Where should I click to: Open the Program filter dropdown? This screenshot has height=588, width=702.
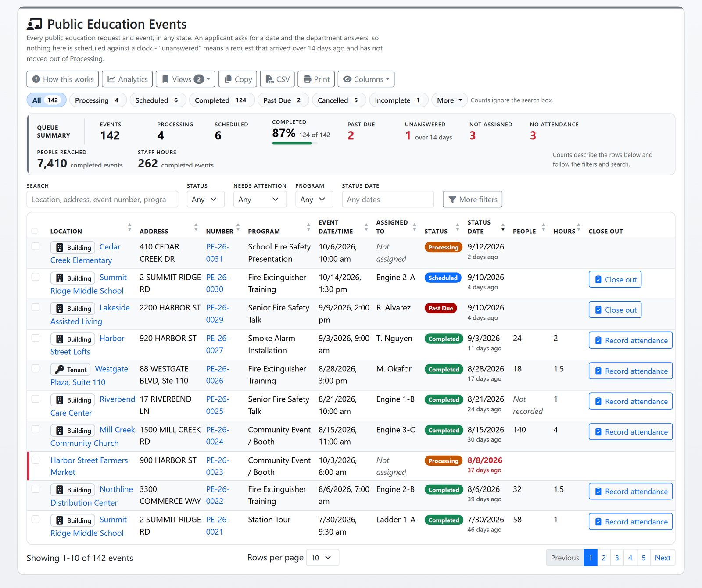pos(314,200)
